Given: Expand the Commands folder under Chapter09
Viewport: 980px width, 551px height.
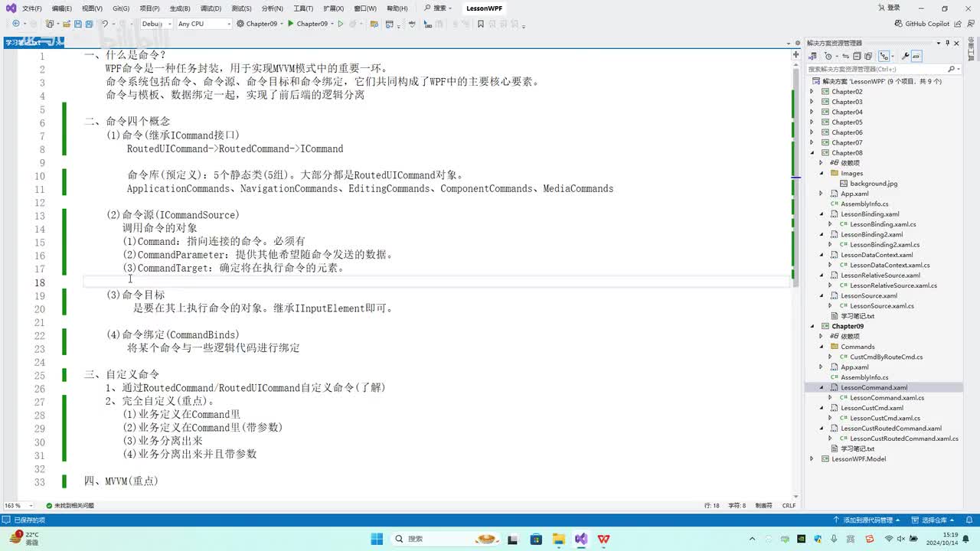Looking at the screenshot, I should pos(822,347).
